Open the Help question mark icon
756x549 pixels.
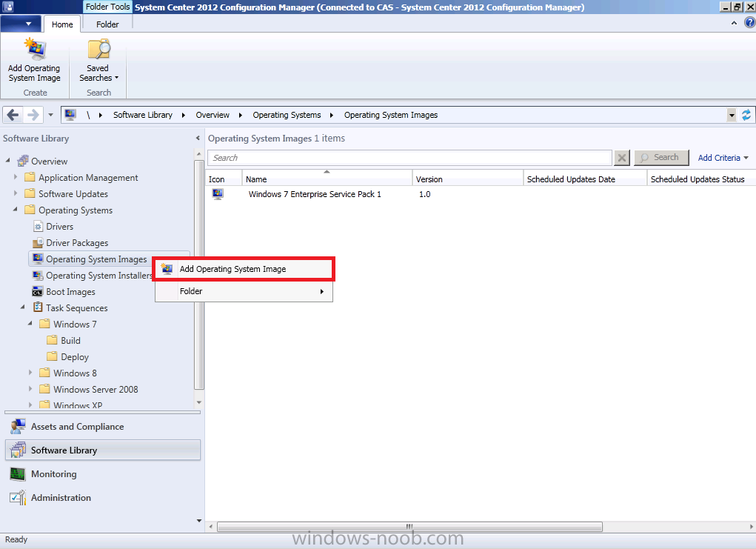pyautogui.click(x=750, y=23)
